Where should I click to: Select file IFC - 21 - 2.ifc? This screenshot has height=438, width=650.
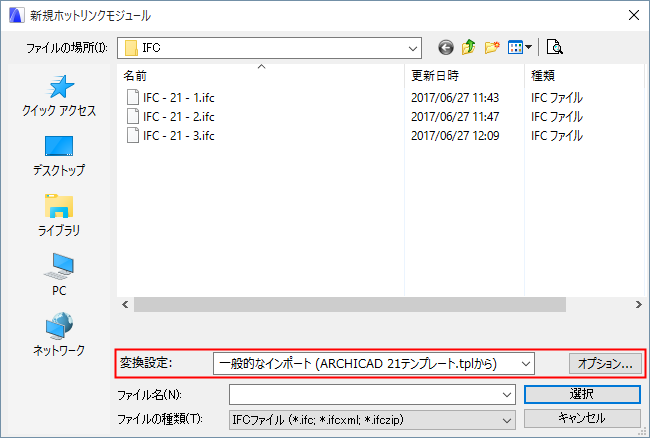179,117
